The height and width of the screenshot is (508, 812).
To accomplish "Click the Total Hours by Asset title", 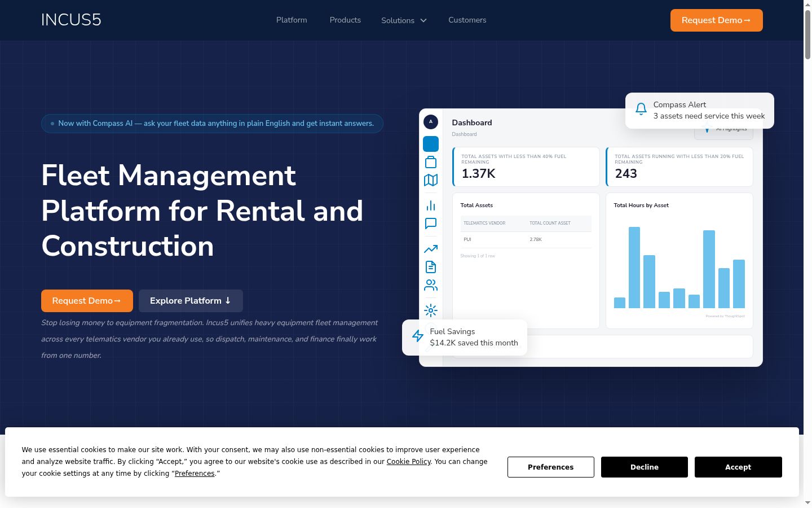I will click(x=641, y=205).
